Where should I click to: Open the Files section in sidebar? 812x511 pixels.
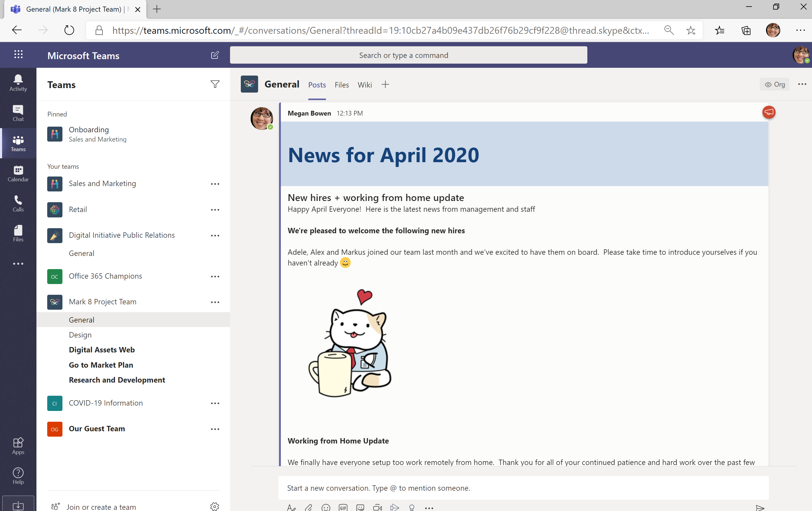pyautogui.click(x=18, y=233)
